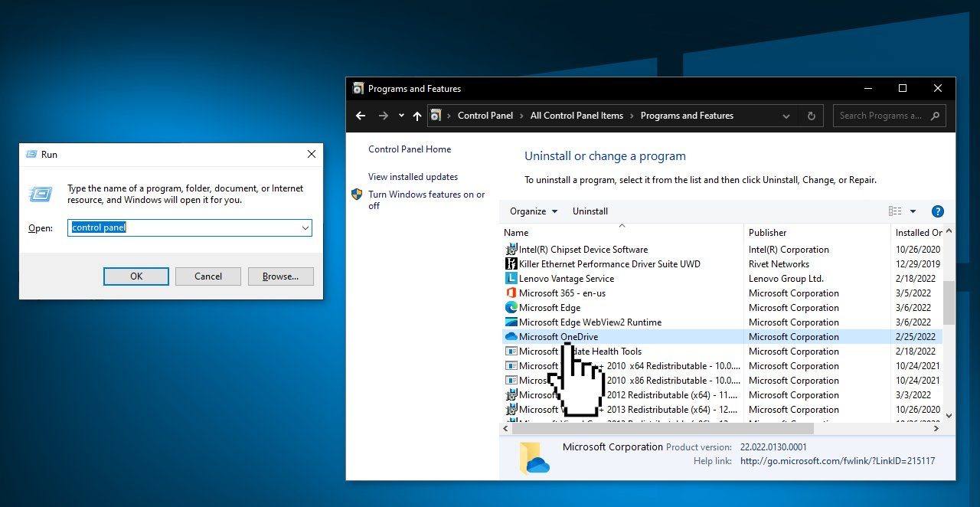Screen dimensions: 980x507
Task: Select Control Panel in the breadcrumb
Action: [485, 116]
